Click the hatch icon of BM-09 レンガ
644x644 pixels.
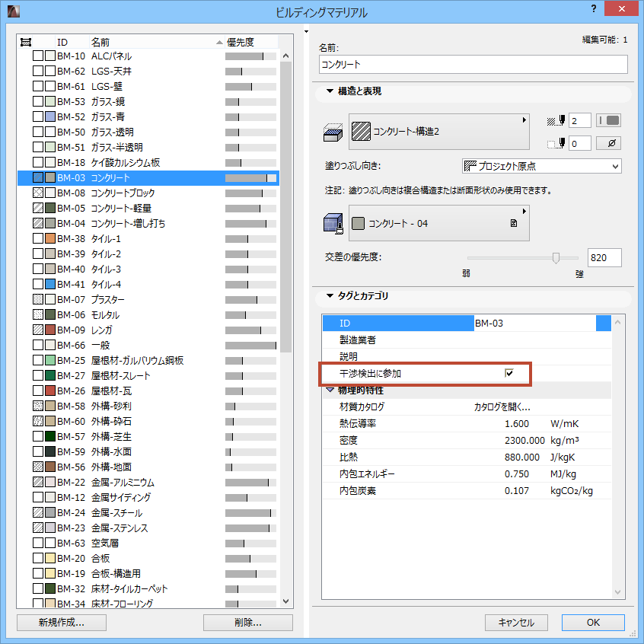[38, 330]
